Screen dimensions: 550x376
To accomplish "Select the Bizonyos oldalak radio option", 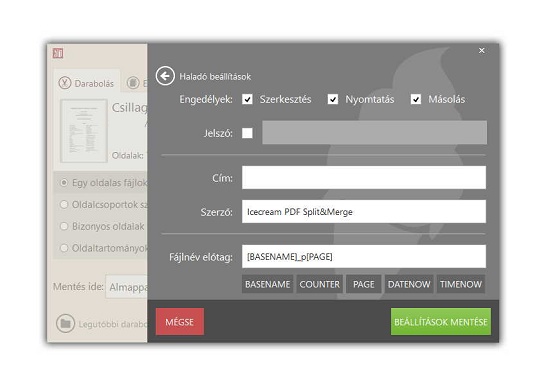I will pos(64,226).
